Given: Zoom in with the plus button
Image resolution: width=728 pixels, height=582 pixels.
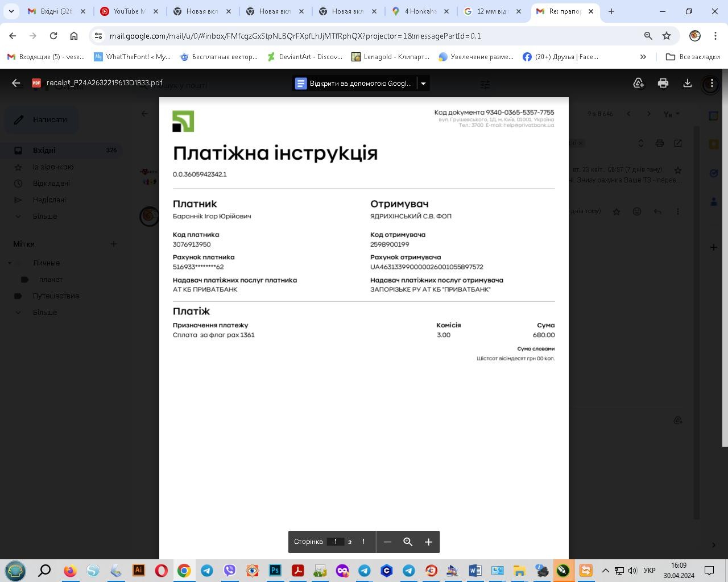Looking at the screenshot, I should (x=429, y=542).
